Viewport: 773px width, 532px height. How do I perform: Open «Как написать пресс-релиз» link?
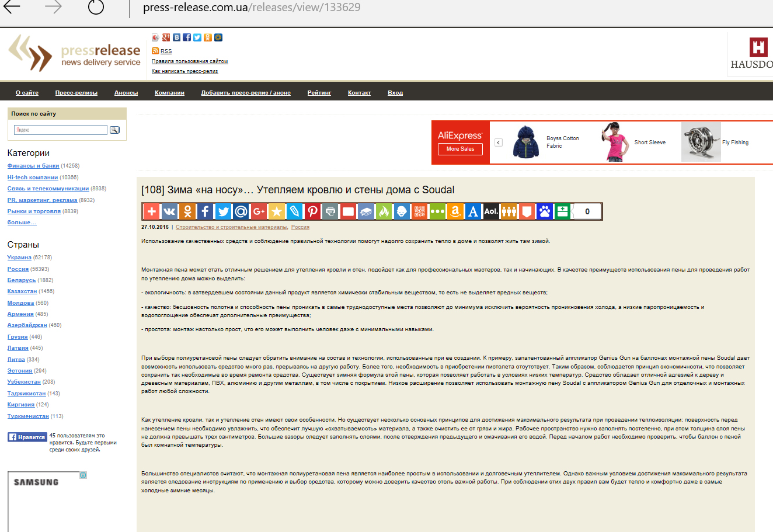184,71
